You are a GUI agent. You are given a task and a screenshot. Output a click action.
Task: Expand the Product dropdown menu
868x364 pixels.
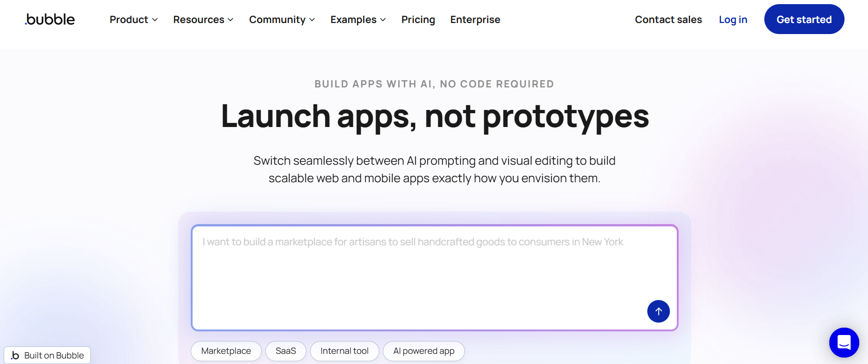134,20
